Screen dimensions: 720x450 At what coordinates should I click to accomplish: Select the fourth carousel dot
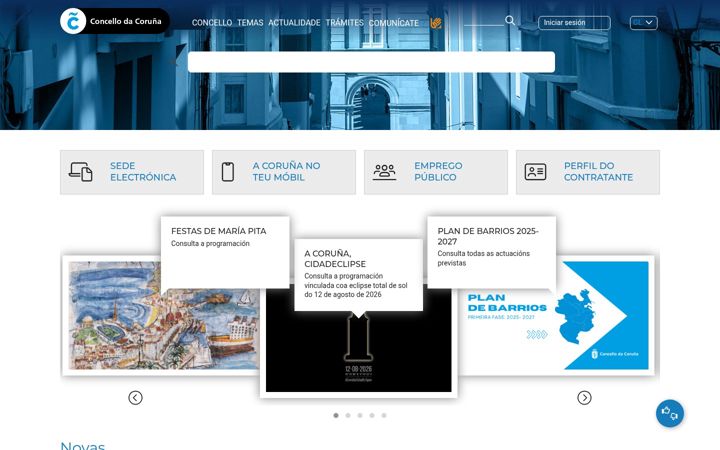(x=371, y=415)
